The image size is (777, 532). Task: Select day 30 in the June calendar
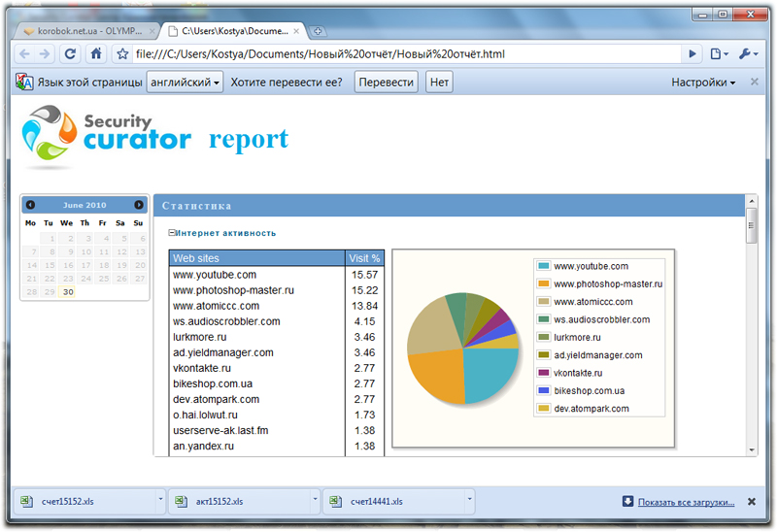tap(68, 292)
